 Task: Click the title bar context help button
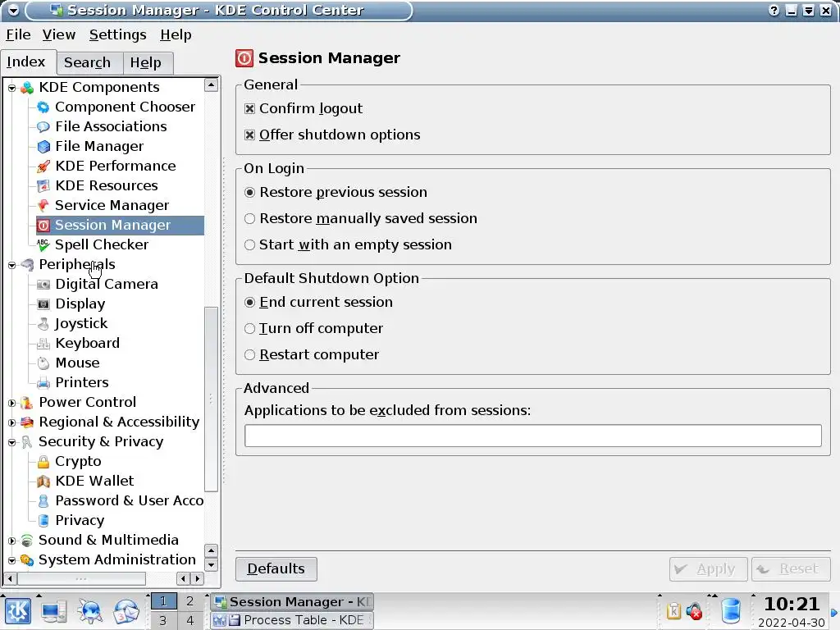[774, 10]
